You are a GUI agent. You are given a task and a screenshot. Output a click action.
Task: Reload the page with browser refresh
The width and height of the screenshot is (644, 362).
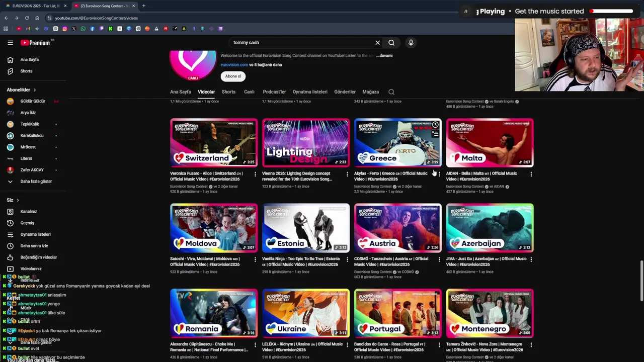27,18
